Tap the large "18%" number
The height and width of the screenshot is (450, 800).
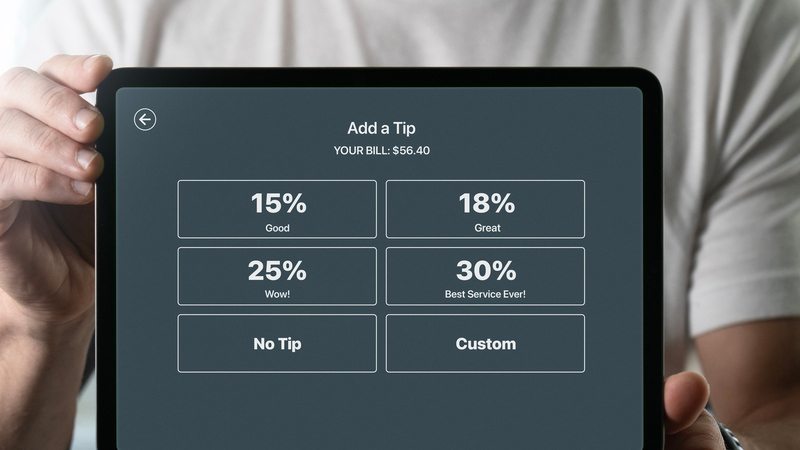486,203
